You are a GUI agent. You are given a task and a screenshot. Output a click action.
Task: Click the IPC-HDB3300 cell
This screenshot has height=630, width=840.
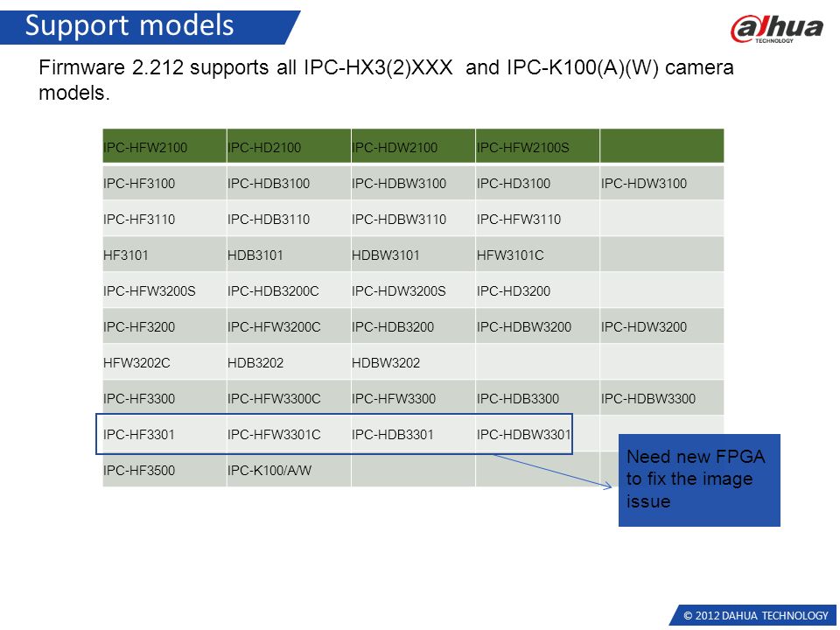click(537, 399)
